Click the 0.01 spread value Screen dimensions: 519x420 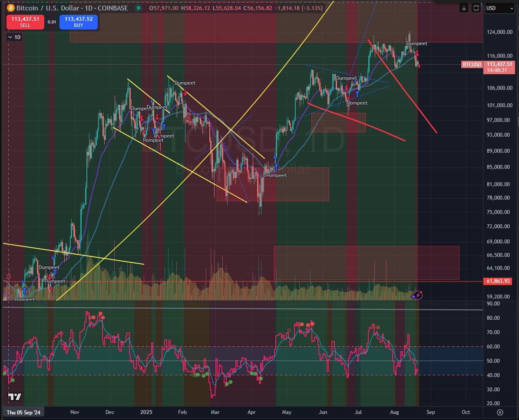(x=52, y=22)
